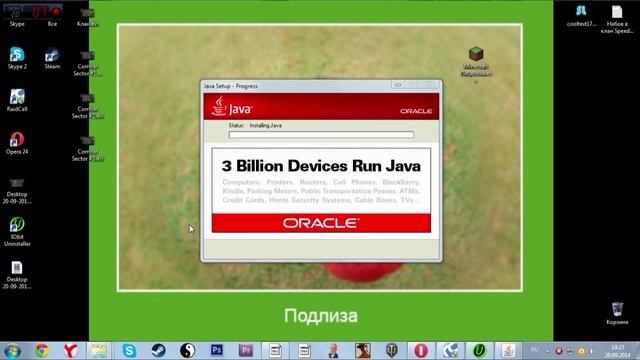Viewport: 640px width, 360px height.
Task: Switch to the Java installer taskbar icon
Action: coord(508,351)
